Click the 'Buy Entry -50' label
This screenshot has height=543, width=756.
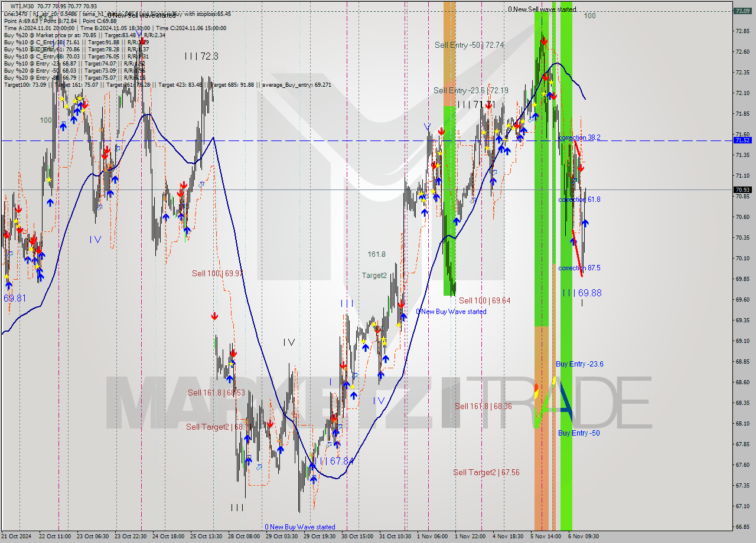pyautogui.click(x=579, y=433)
